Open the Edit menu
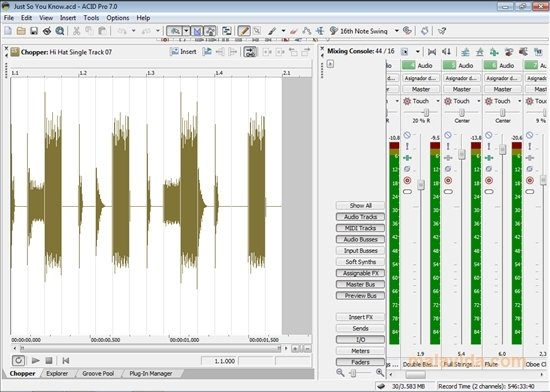This screenshot has width=550, height=392. coord(26,18)
